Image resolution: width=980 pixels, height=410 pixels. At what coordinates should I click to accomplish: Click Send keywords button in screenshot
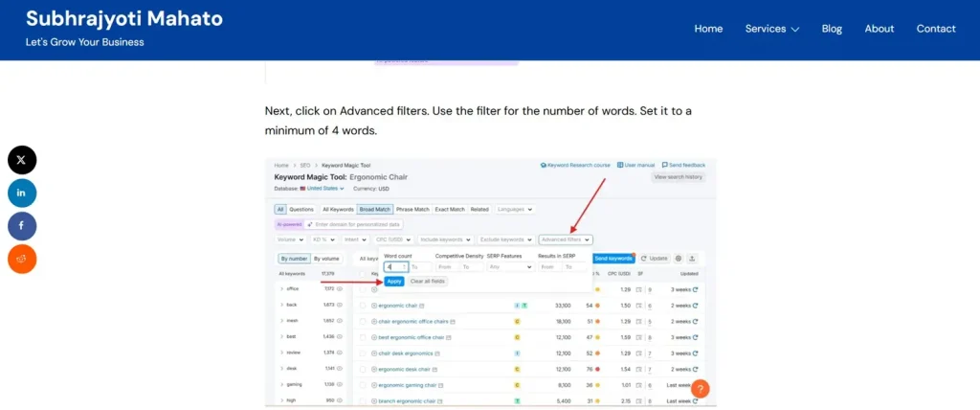pyautogui.click(x=613, y=259)
